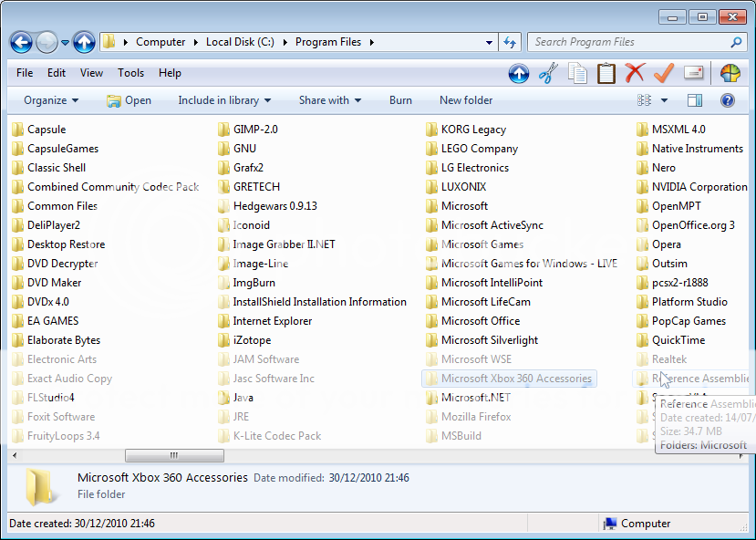Toggle the Preview pane
The width and height of the screenshot is (756, 540).
pyautogui.click(x=694, y=99)
